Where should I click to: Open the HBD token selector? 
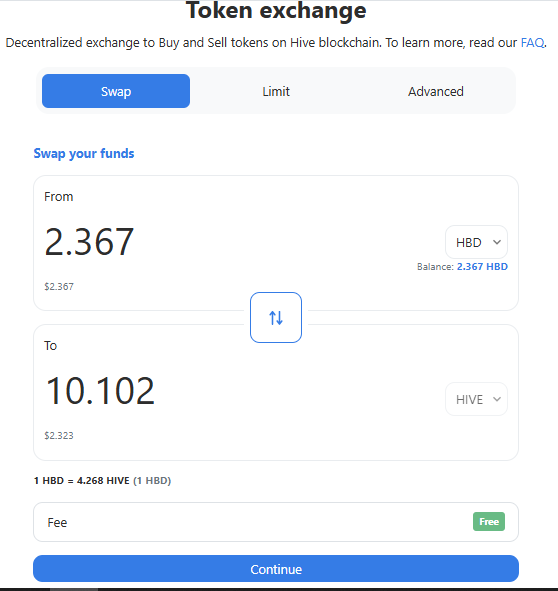pos(477,242)
